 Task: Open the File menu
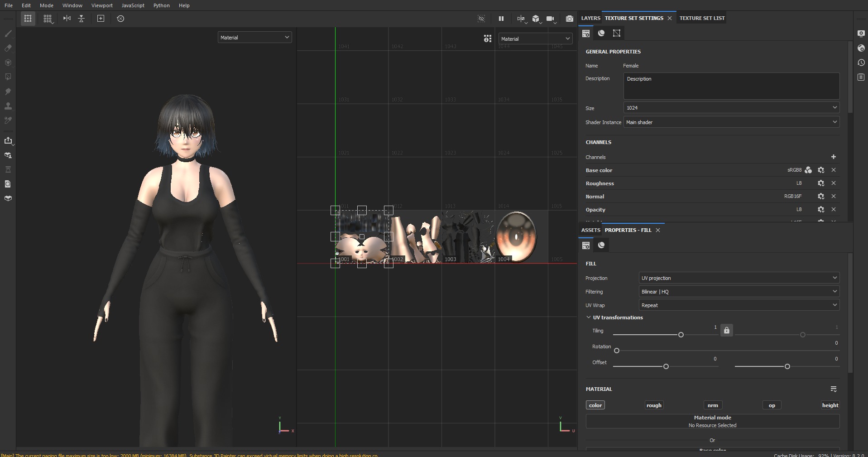[9, 5]
